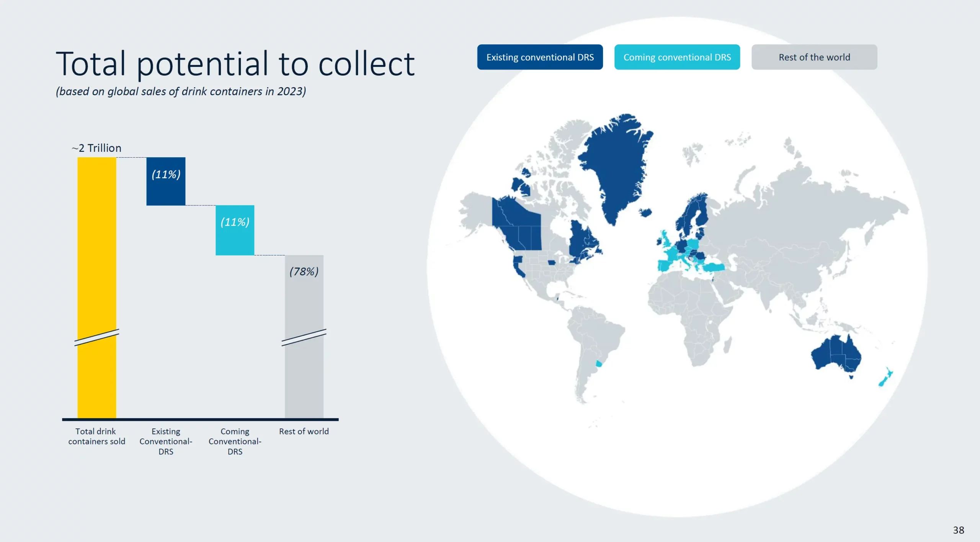Click the subtitle about global sales in 2023

[x=181, y=91]
